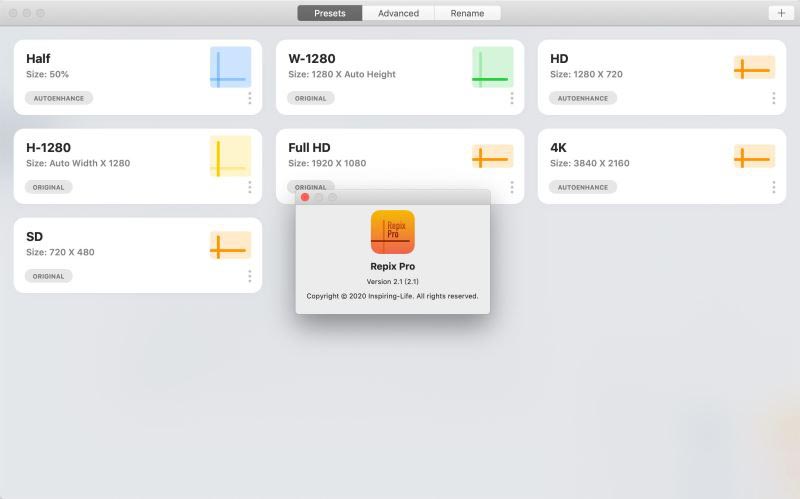This screenshot has height=499, width=800.
Task: Click the orange Full HD preset icon
Action: (492, 156)
